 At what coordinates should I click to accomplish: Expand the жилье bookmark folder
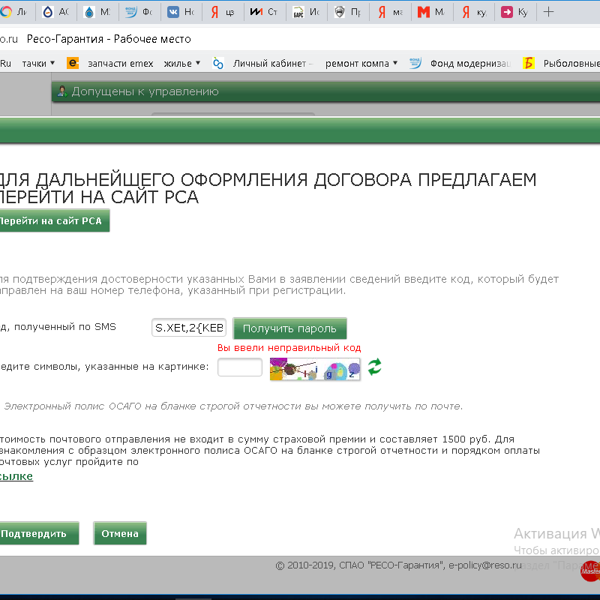[x=182, y=63]
